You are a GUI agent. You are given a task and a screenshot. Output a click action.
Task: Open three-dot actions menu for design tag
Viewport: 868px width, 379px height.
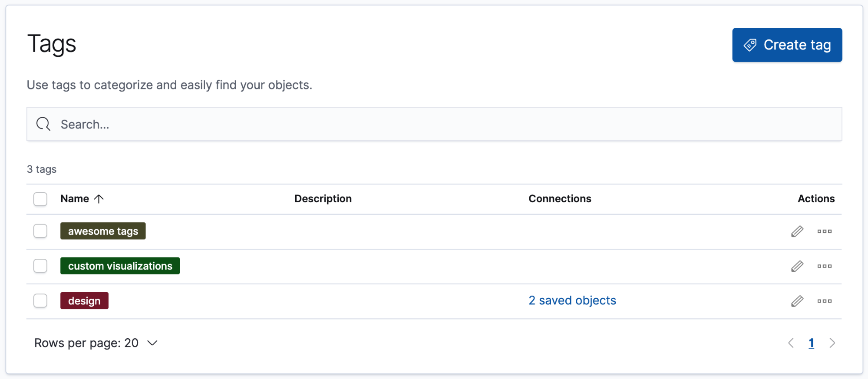[824, 300]
